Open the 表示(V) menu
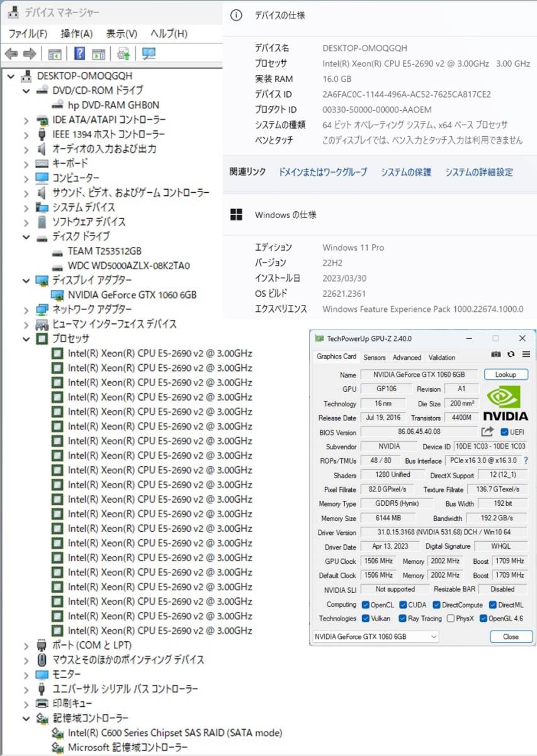The image size is (537, 756). [x=122, y=33]
